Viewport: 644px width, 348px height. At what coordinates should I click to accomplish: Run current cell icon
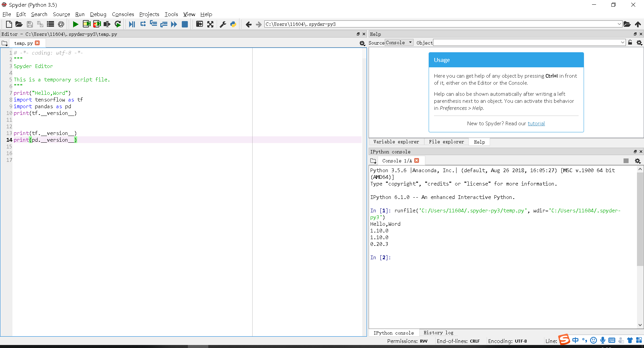pyautogui.click(x=86, y=24)
